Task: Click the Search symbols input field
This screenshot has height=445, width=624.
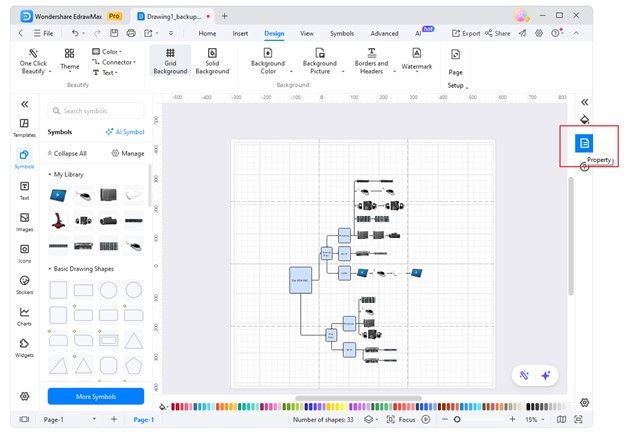Action: [x=96, y=111]
